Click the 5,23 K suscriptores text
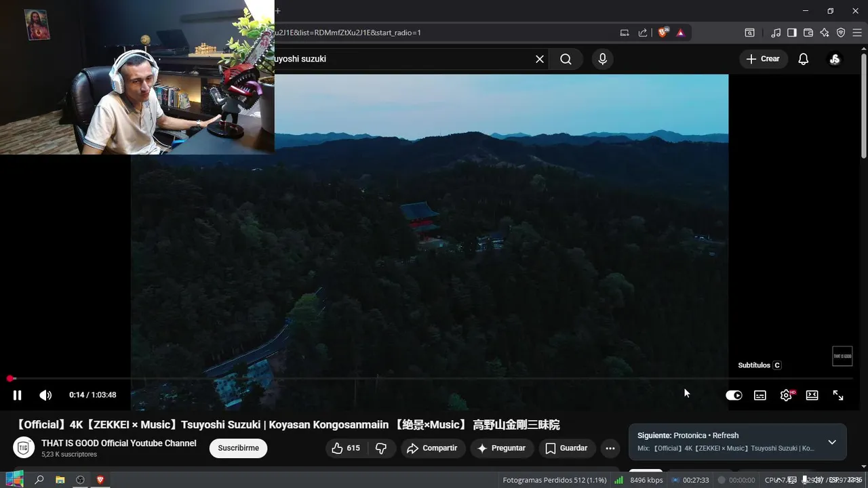Image resolution: width=868 pixels, height=488 pixels. click(69, 454)
